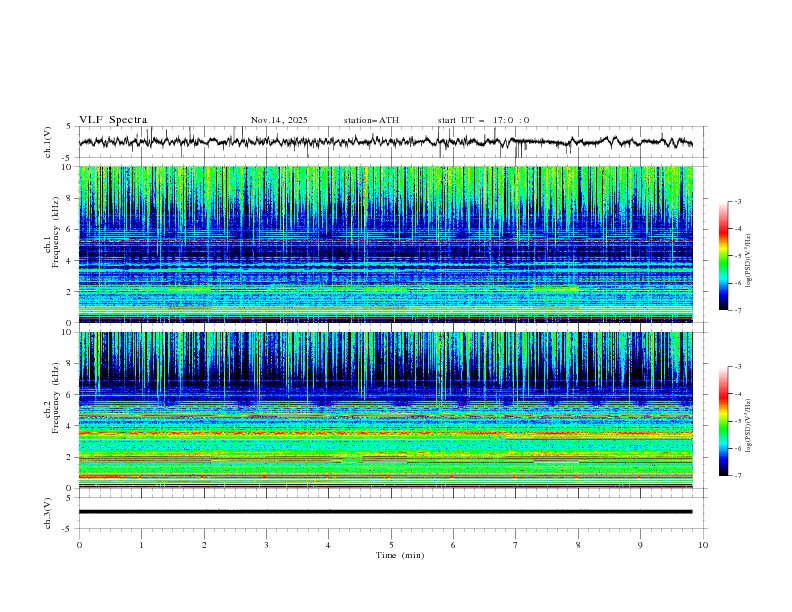The height and width of the screenshot is (612, 792).
Task: Click inside the ch.2 spectrogram panel
Action: (x=390, y=410)
